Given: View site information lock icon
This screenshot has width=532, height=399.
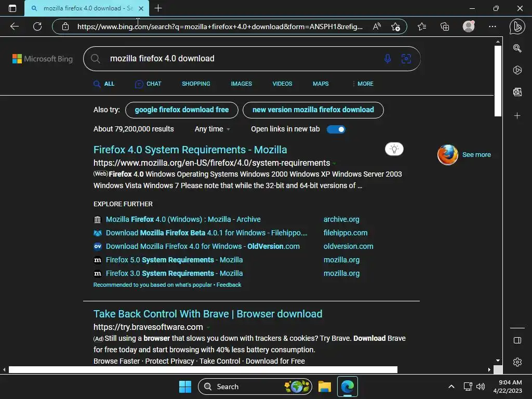Looking at the screenshot, I should click(65, 26).
